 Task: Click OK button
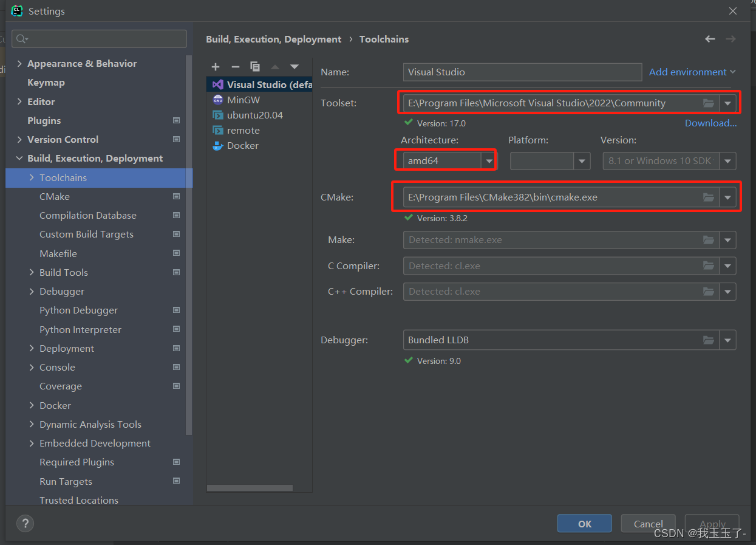pyautogui.click(x=585, y=524)
